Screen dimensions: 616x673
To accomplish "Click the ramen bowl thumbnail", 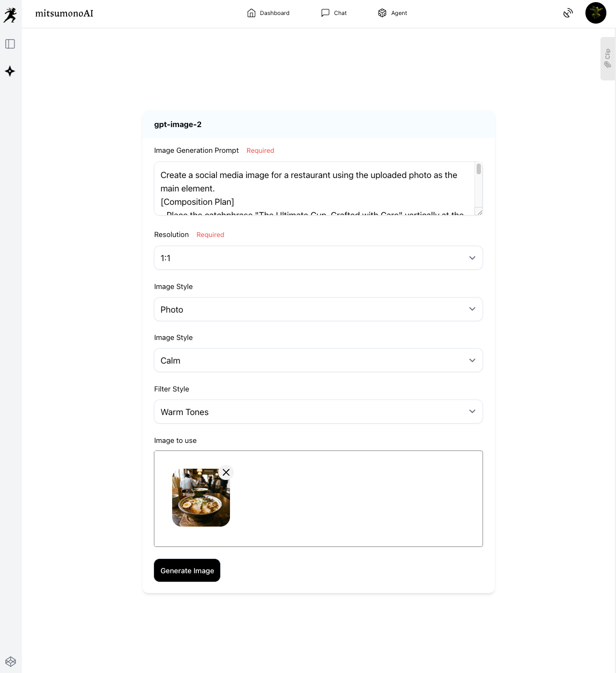I will tap(201, 498).
